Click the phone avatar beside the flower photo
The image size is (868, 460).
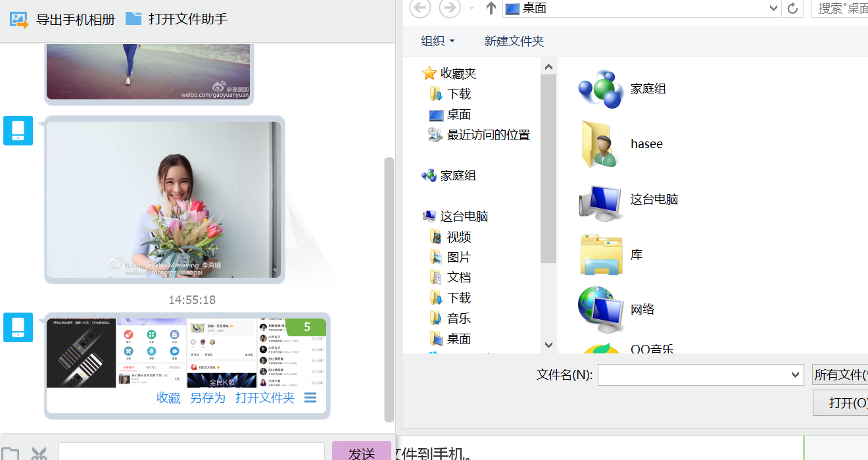coord(18,130)
